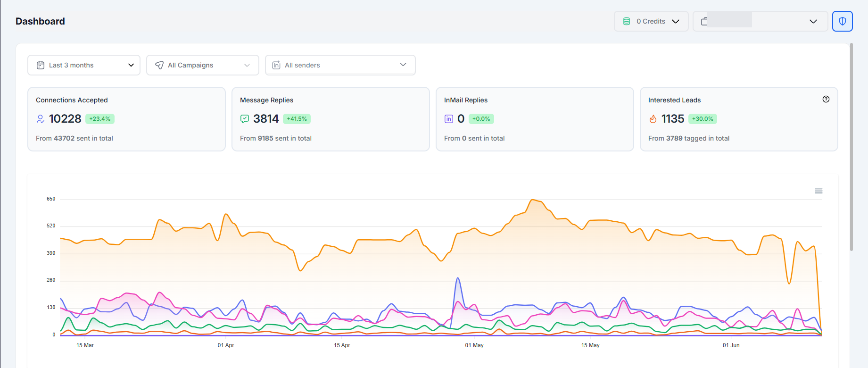This screenshot has height=368, width=868.
Task: Click the Message Replies chat icon
Action: coord(244,119)
